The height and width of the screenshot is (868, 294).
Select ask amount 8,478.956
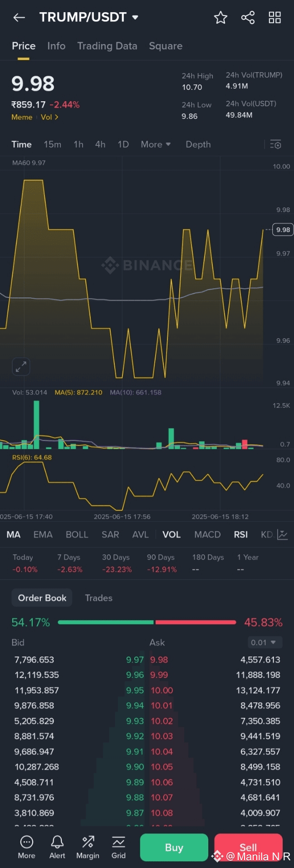coord(260,705)
